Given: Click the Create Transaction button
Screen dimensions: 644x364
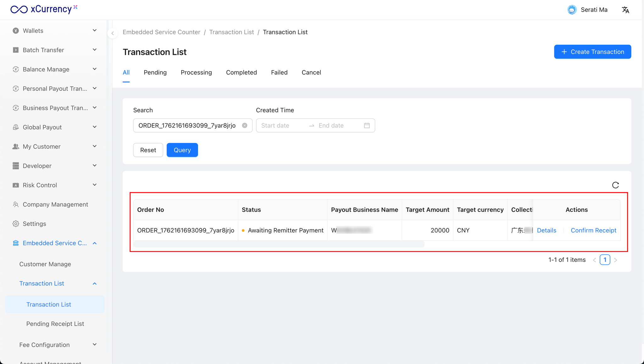Looking at the screenshot, I should [592, 52].
